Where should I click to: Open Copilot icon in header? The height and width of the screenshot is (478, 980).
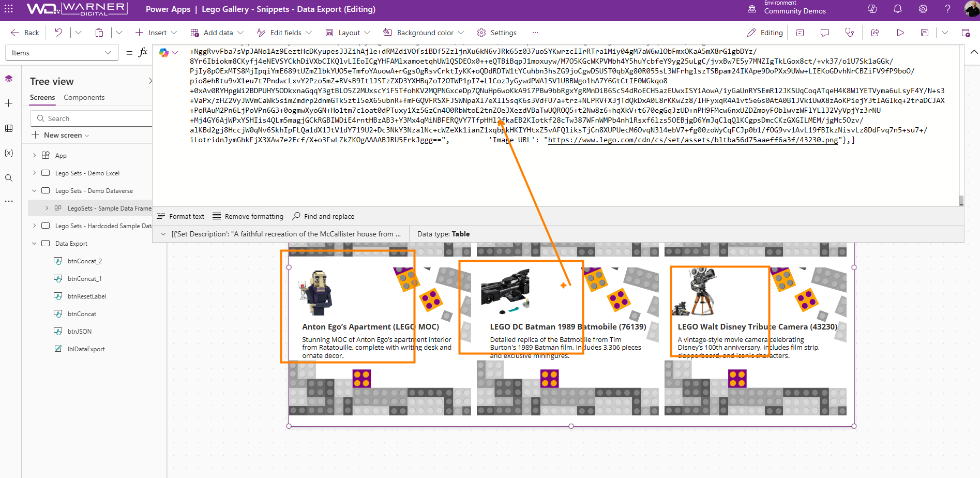872,9
